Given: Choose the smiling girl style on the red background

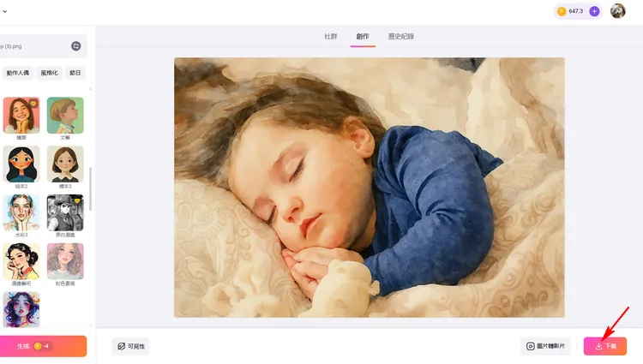Looking at the screenshot, I should pos(21,116).
